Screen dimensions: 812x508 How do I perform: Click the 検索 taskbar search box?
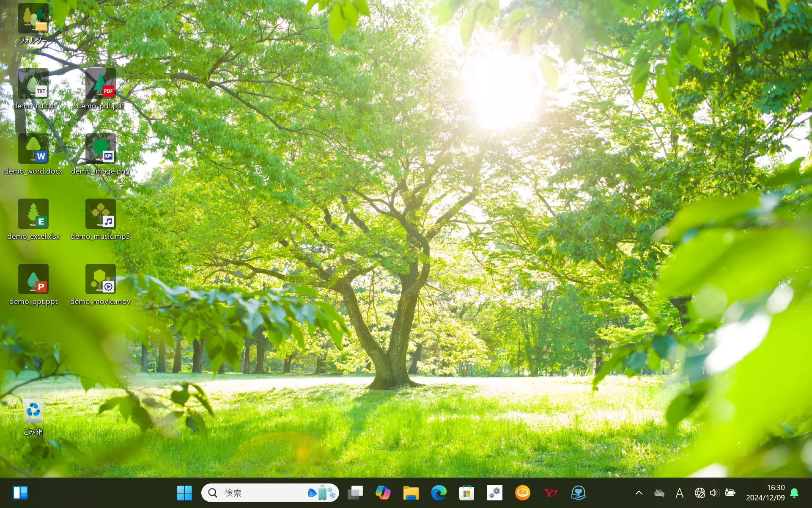click(x=270, y=493)
